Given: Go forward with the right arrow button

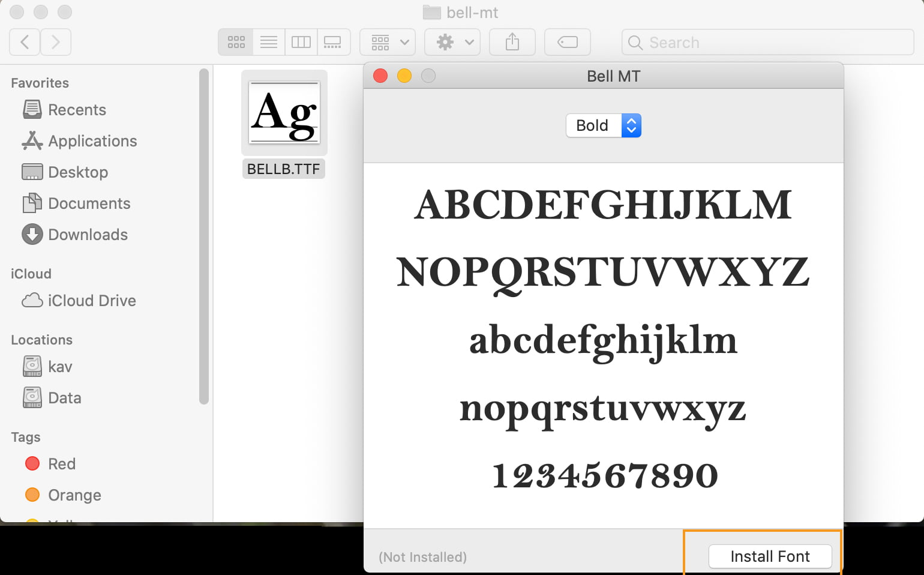Looking at the screenshot, I should [56, 42].
